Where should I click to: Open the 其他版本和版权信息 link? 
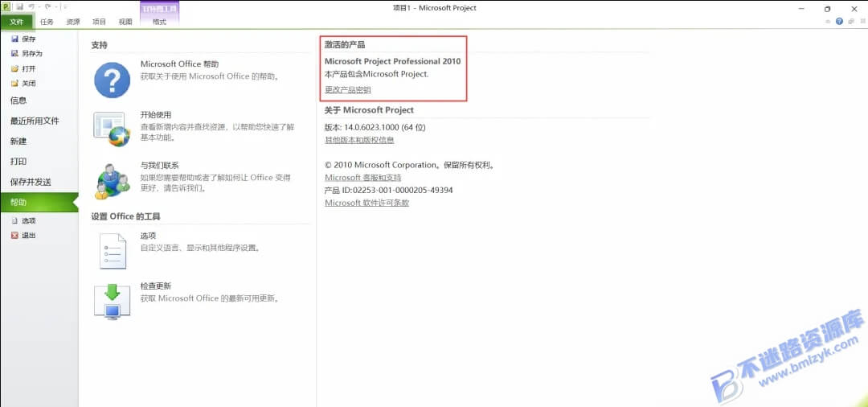coord(359,140)
